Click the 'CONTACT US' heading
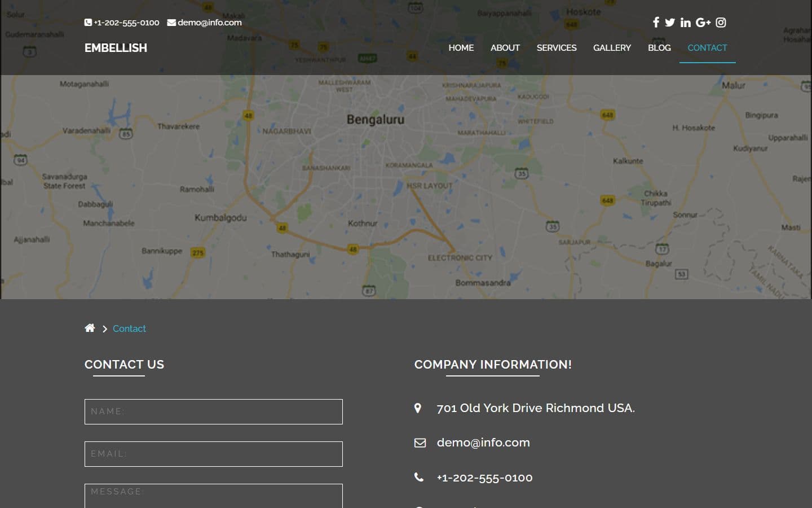 [x=124, y=365]
